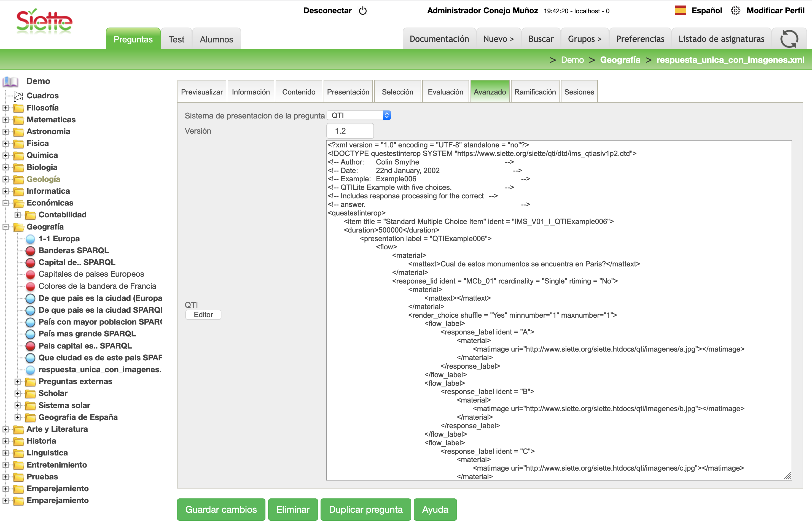Click the QTI Editor button
The image size is (812, 529).
(x=203, y=314)
